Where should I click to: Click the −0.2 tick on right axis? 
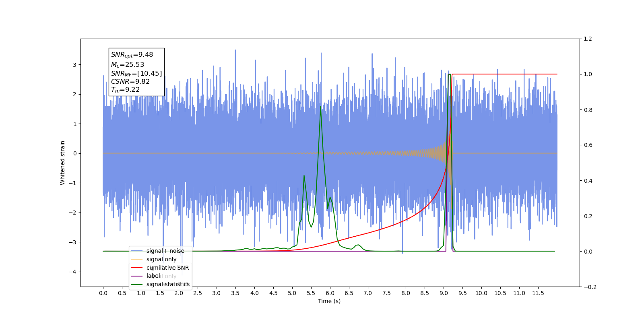tap(590, 287)
